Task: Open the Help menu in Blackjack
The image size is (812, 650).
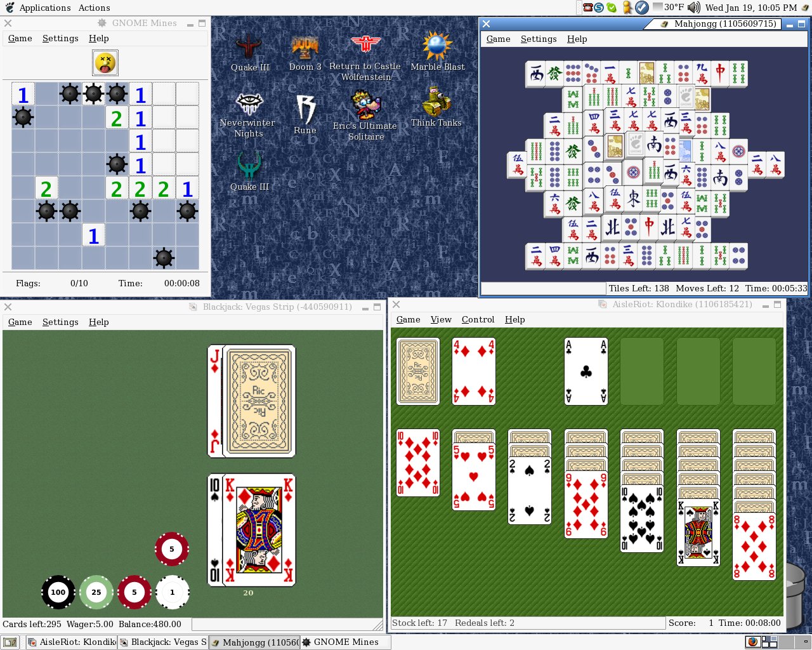Action: pos(98,322)
